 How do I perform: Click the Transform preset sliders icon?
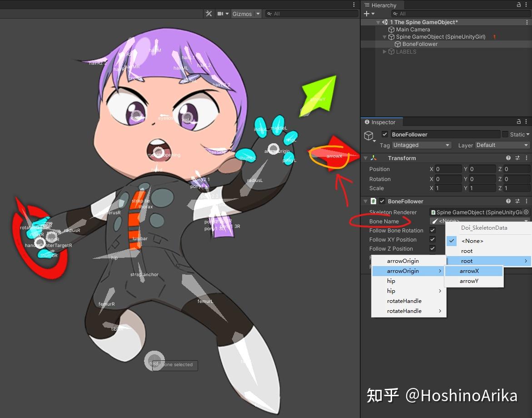click(x=518, y=158)
